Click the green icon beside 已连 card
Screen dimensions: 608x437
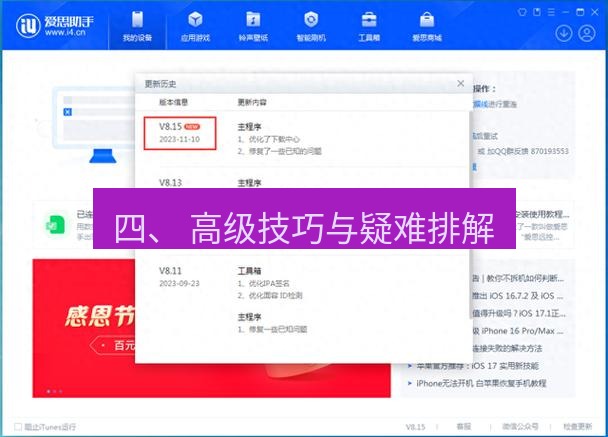click(56, 225)
